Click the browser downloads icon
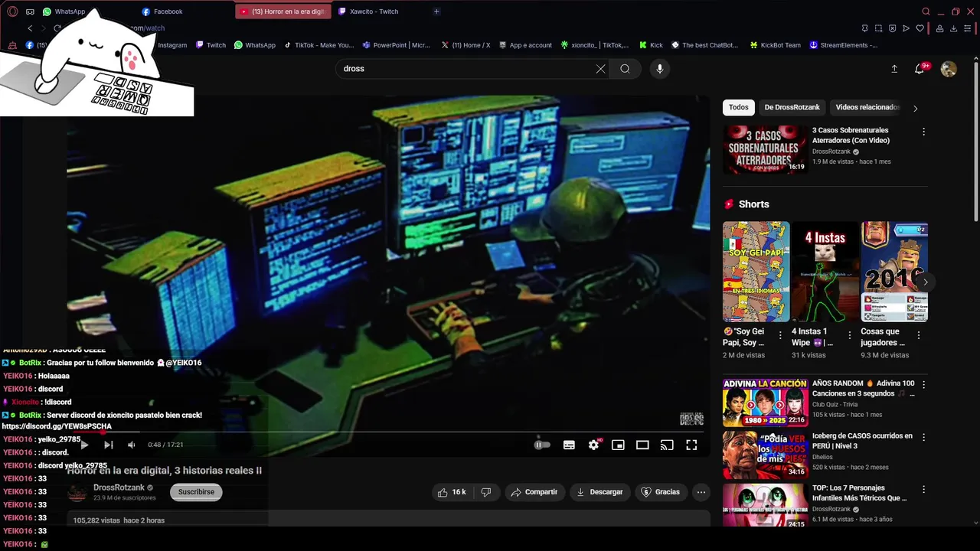980x551 pixels. click(954, 28)
